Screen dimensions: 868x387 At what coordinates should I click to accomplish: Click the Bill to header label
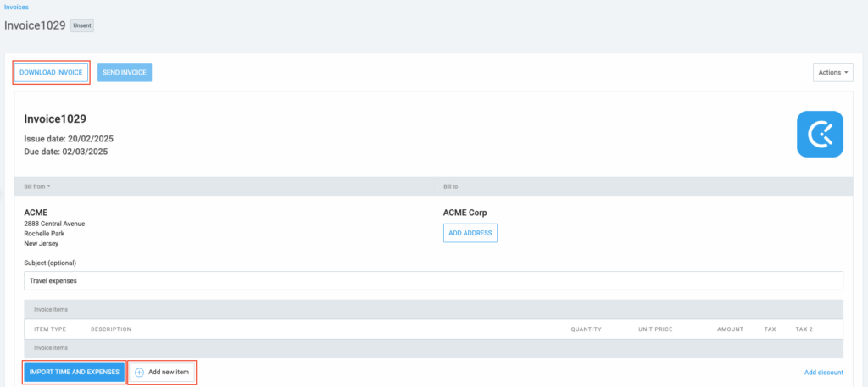tap(451, 187)
